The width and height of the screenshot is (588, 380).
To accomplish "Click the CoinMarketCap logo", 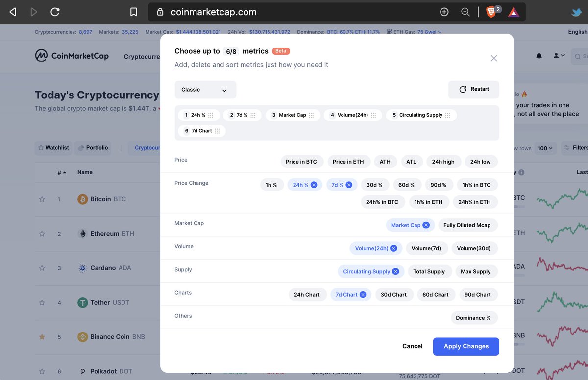I will pos(72,56).
